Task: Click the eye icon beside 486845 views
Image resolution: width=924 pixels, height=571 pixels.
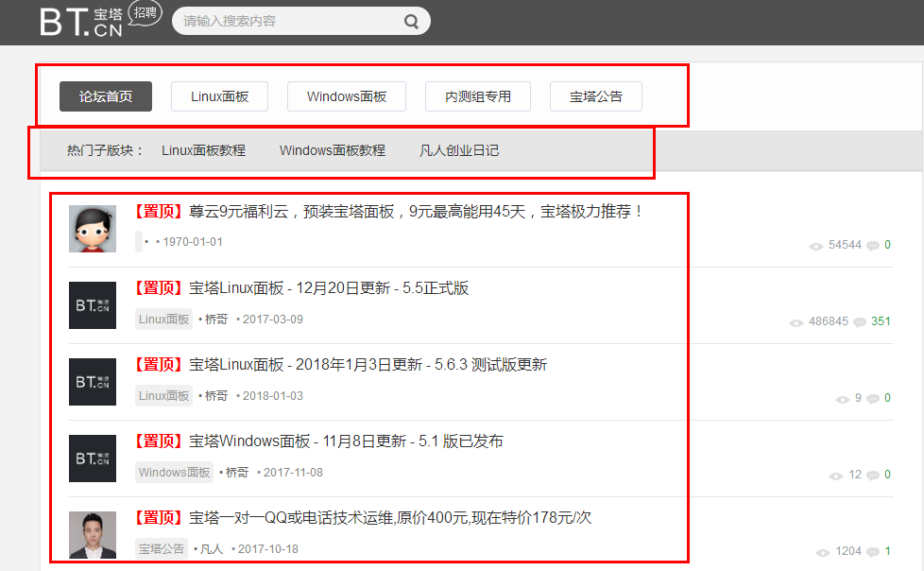Action: (x=796, y=322)
